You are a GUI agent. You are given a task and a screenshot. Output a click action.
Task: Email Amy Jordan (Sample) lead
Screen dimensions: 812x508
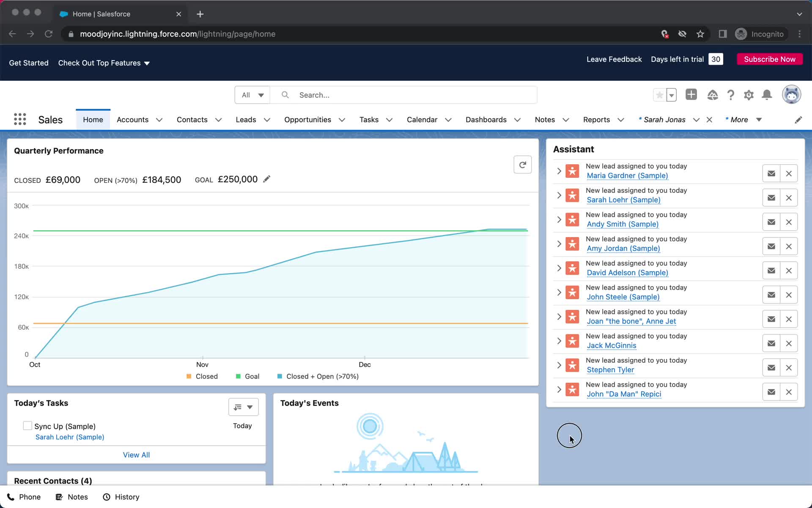[771, 246]
